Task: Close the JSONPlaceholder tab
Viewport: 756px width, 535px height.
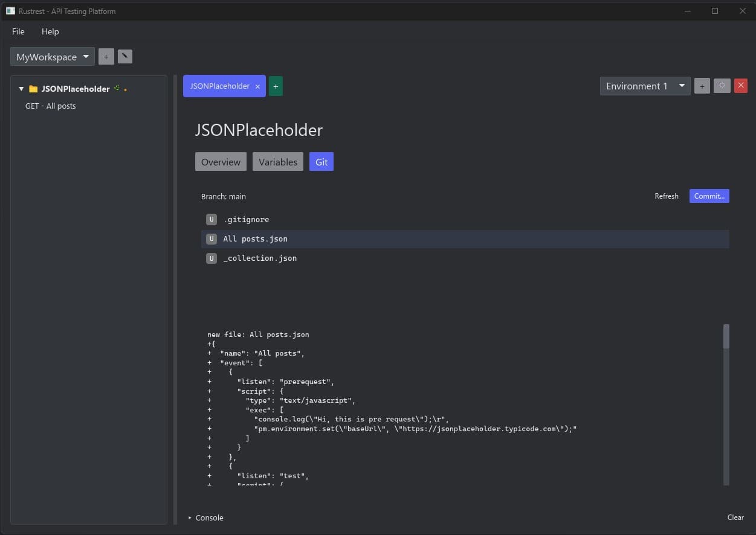Action: [x=257, y=86]
